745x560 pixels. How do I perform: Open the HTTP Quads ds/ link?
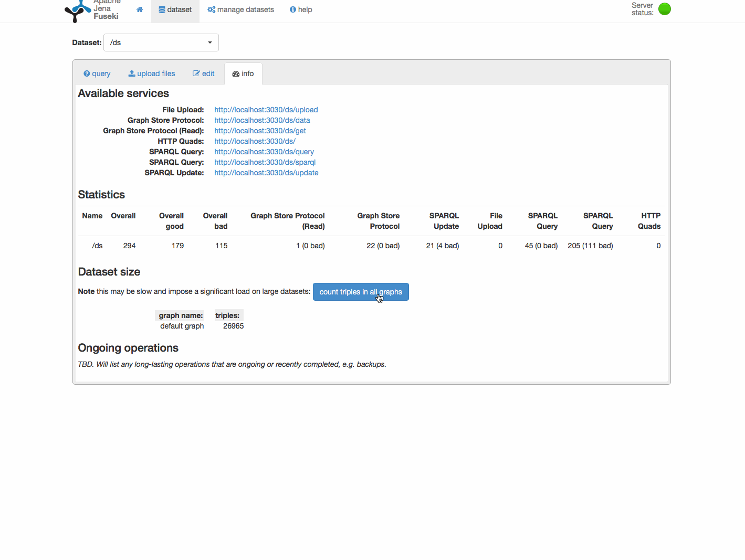(255, 141)
